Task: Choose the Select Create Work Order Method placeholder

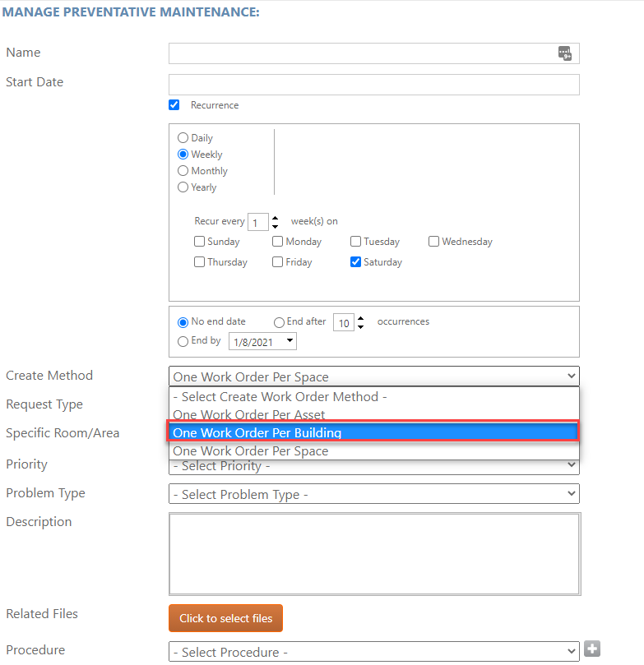Action: (x=373, y=396)
